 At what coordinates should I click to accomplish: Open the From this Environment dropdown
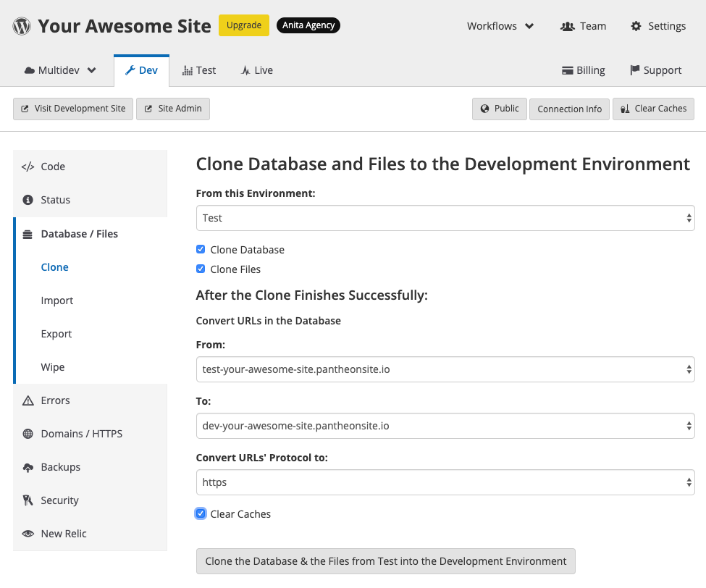[445, 217]
